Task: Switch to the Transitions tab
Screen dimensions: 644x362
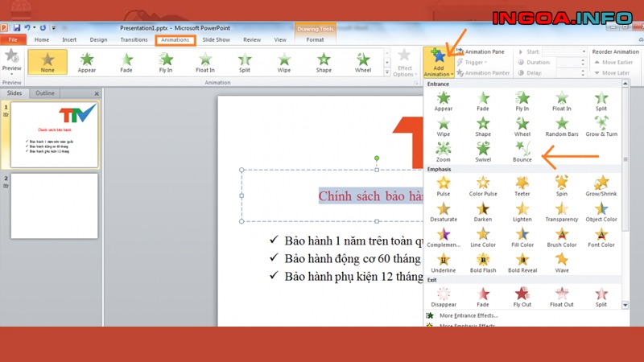Action: pos(134,39)
